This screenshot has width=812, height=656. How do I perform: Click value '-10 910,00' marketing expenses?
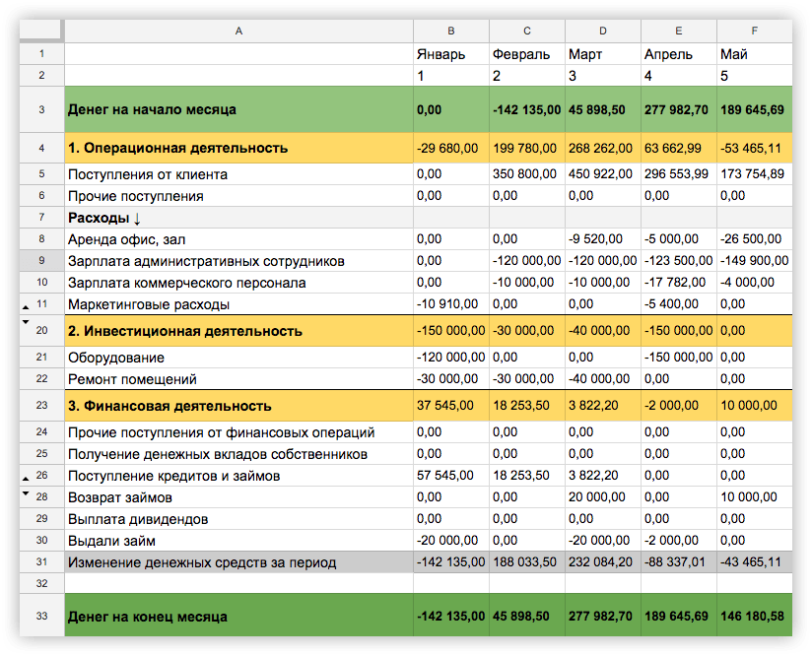451,304
